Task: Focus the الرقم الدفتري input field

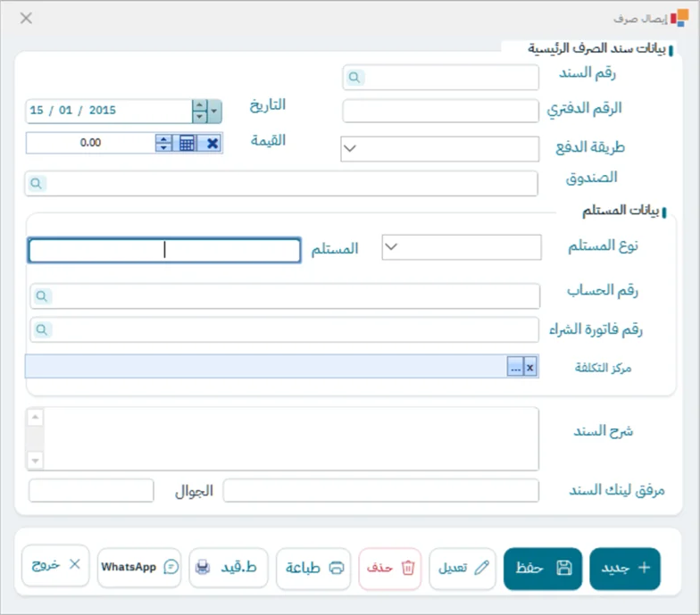Action: click(x=441, y=111)
